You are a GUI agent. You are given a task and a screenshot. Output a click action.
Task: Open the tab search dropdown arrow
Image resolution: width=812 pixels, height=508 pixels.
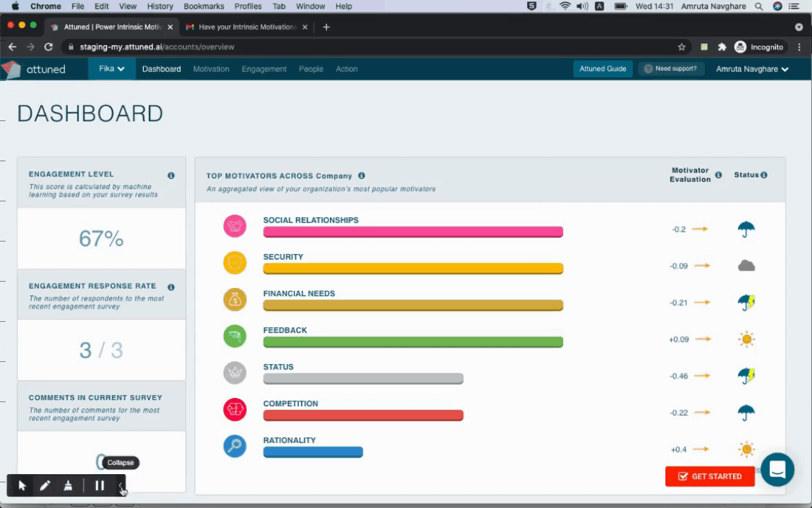coord(799,27)
